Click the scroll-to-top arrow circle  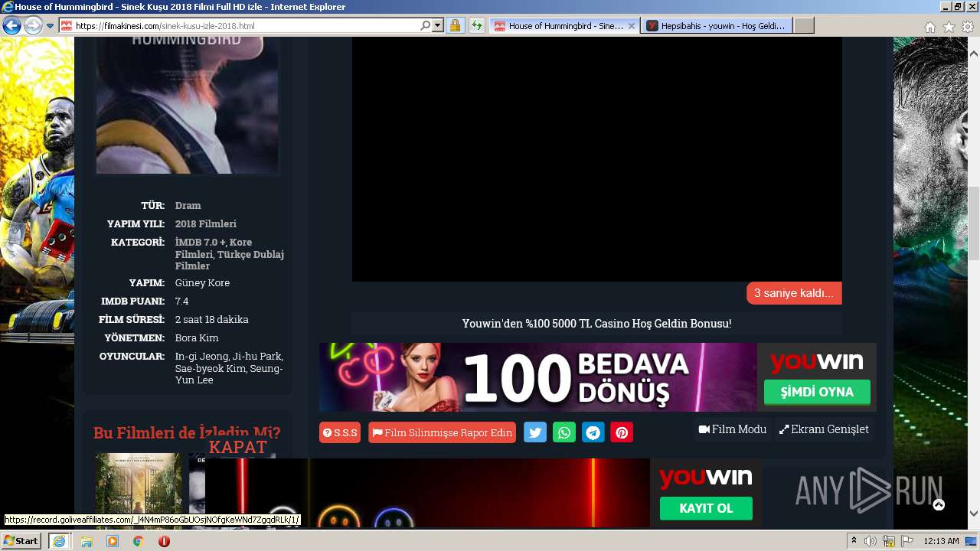(939, 505)
